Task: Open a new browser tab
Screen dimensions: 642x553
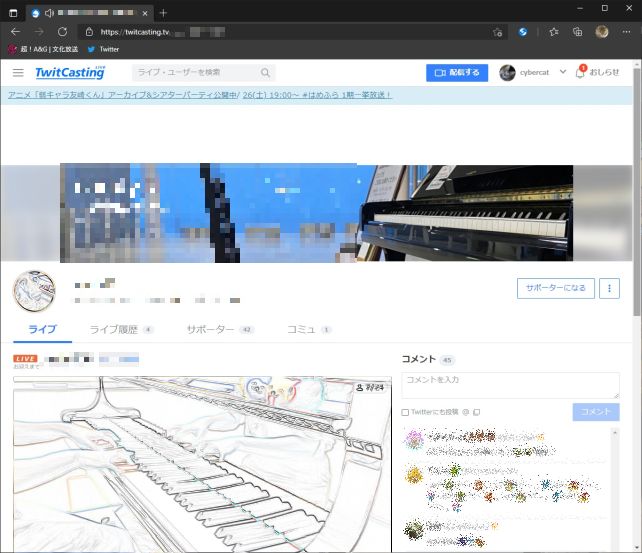Action: [163, 13]
